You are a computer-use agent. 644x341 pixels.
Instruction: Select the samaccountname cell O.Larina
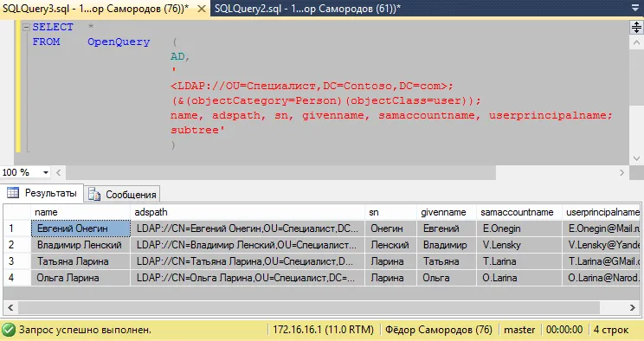coord(518,278)
